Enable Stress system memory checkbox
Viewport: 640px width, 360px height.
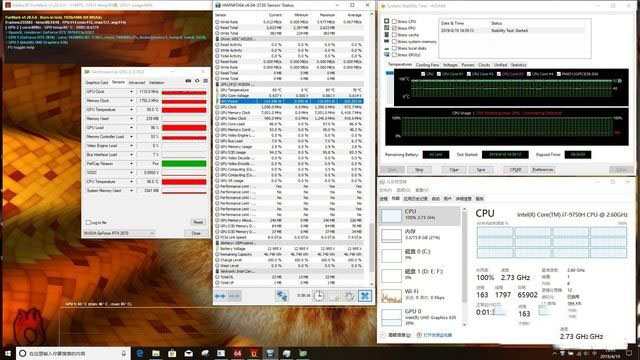[x=394, y=41]
